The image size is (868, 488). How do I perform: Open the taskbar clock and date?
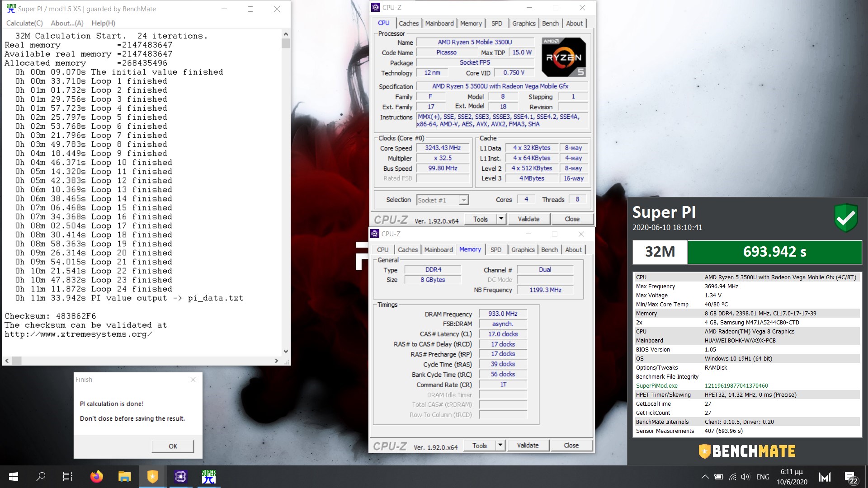point(792,477)
